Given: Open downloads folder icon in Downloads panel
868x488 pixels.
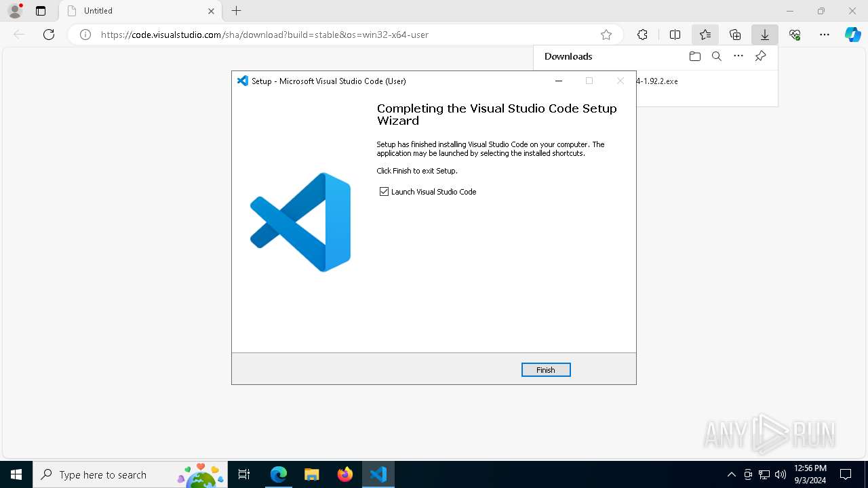Looking at the screenshot, I should [695, 56].
